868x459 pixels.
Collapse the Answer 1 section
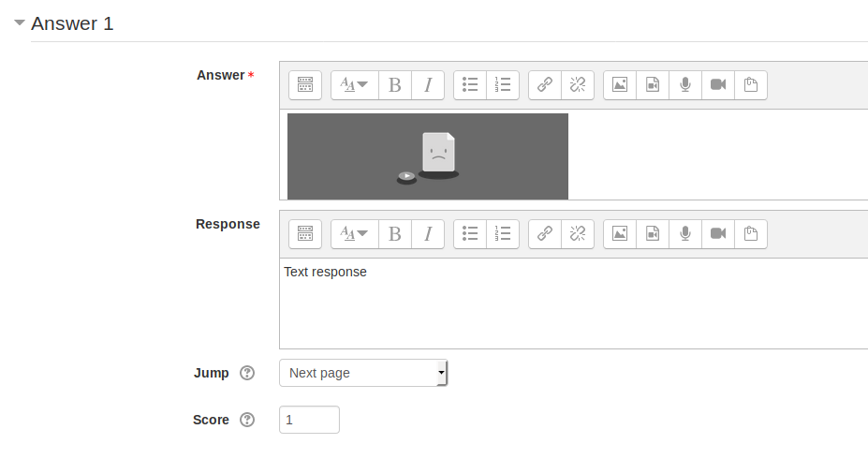pos(20,23)
